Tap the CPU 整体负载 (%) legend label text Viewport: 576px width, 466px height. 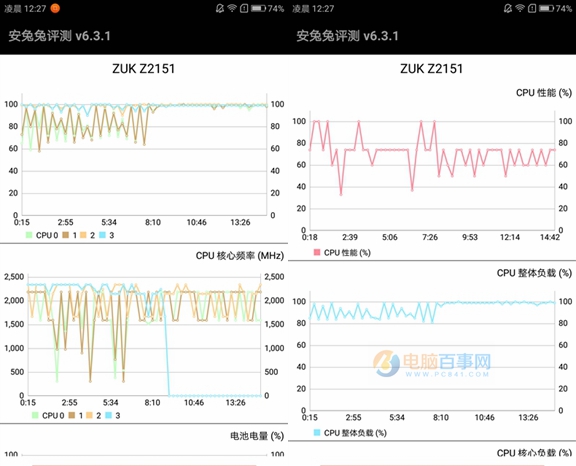point(355,433)
